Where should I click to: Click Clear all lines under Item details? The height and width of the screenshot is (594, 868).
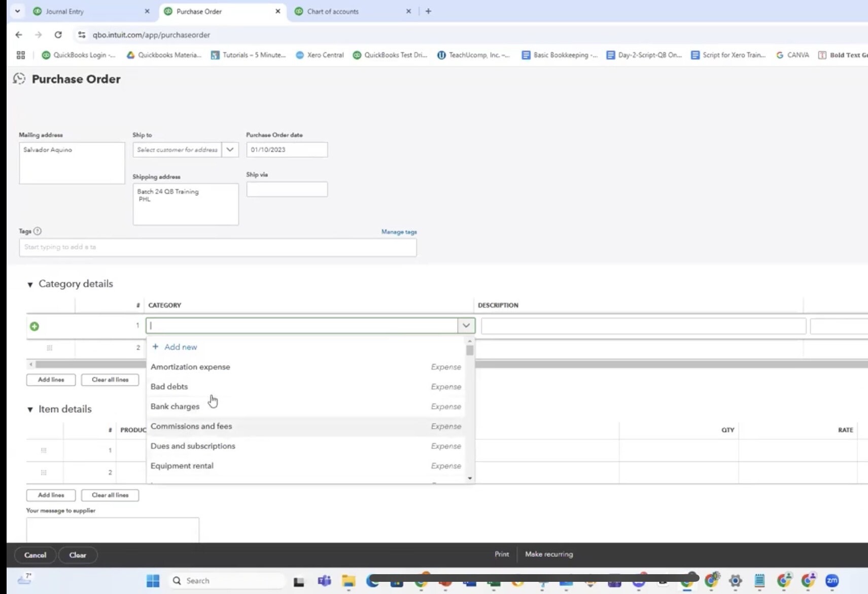pyautogui.click(x=110, y=495)
